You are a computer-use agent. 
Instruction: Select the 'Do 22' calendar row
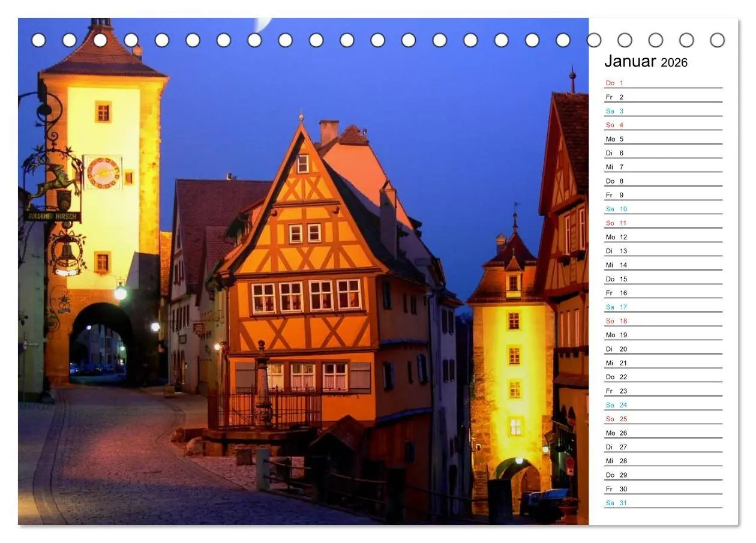tap(663, 377)
